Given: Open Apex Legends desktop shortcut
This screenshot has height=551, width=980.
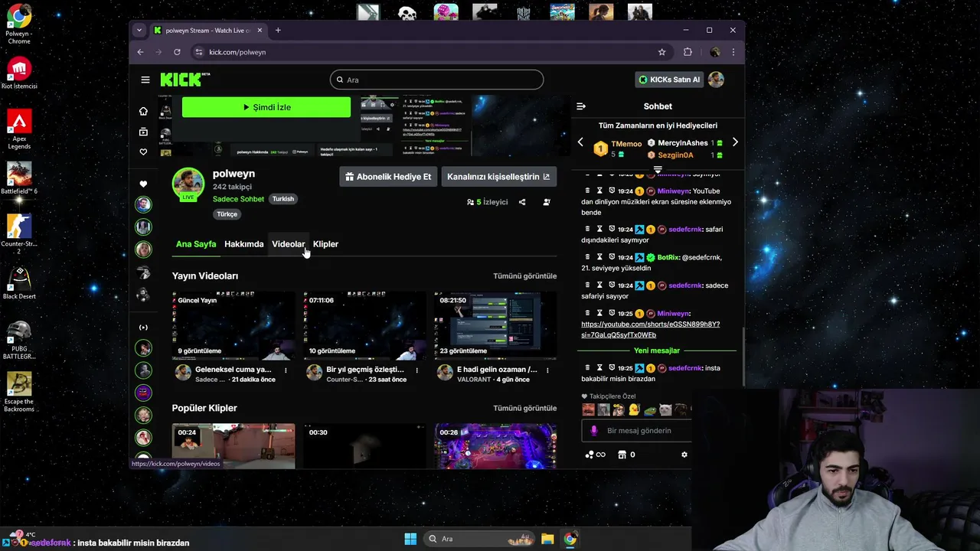Looking at the screenshot, I should [19, 129].
